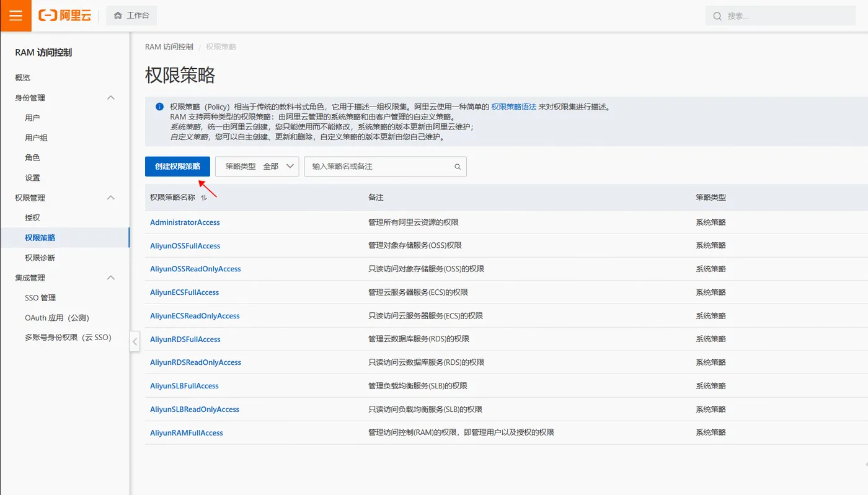Open 概览 in the sidebar
Screen dimensions: 868x495
click(x=23, y=77)
